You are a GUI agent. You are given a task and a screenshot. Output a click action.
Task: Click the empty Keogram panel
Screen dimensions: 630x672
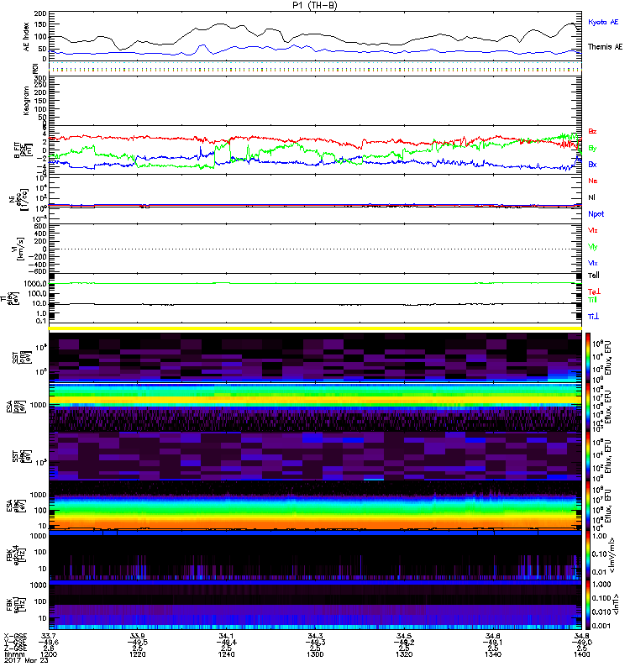[x=315, y=100]
